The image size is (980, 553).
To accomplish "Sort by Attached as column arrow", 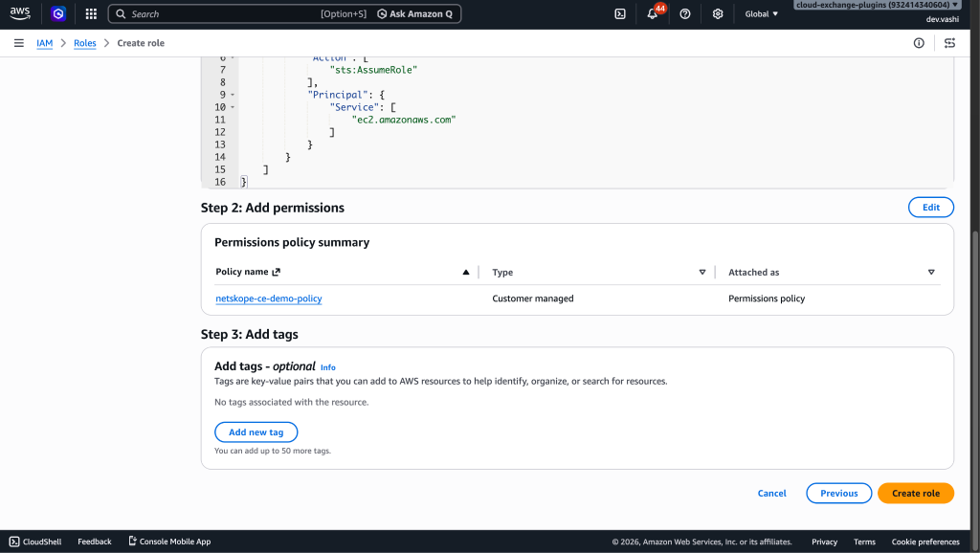I will tap(931, 273).
